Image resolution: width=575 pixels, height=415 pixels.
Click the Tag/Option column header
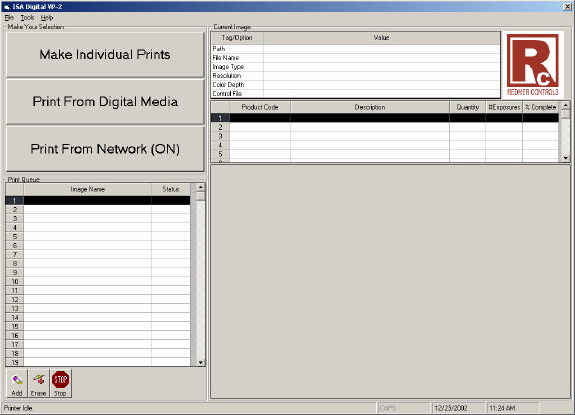[x=237, y=38]
